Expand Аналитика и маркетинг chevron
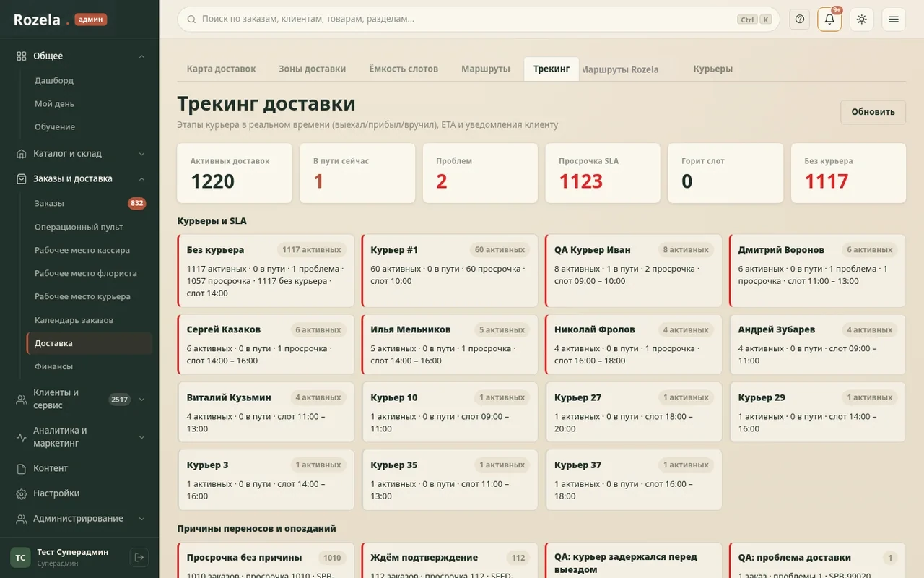Image resolution: width=924 pixels, height=578 pixels. (141, 437)
